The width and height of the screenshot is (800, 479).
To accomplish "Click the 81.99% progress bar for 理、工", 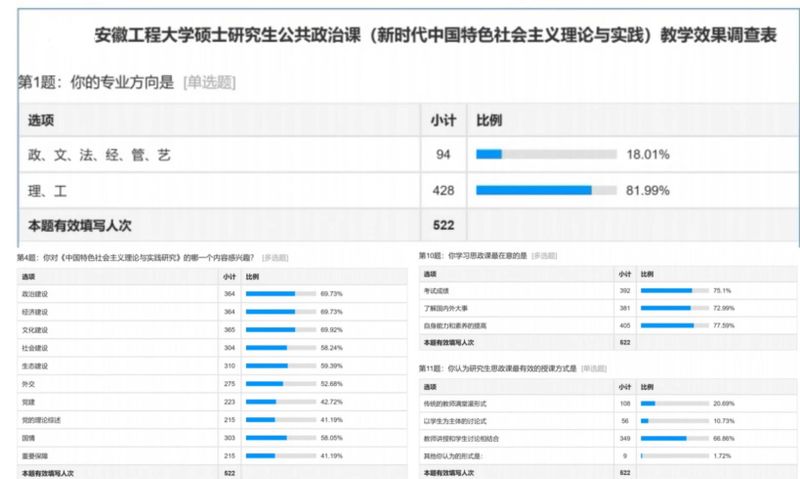I will pos(546,190).
